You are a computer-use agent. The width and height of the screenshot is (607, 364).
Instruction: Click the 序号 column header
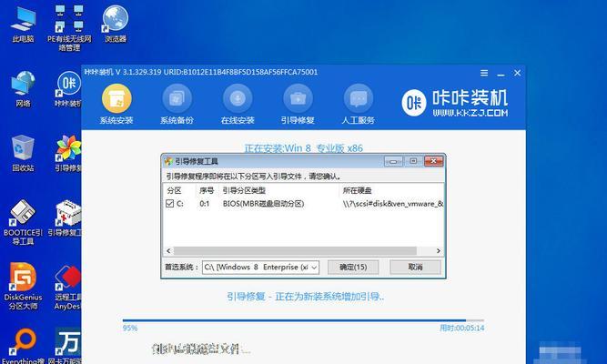point(207,190)
